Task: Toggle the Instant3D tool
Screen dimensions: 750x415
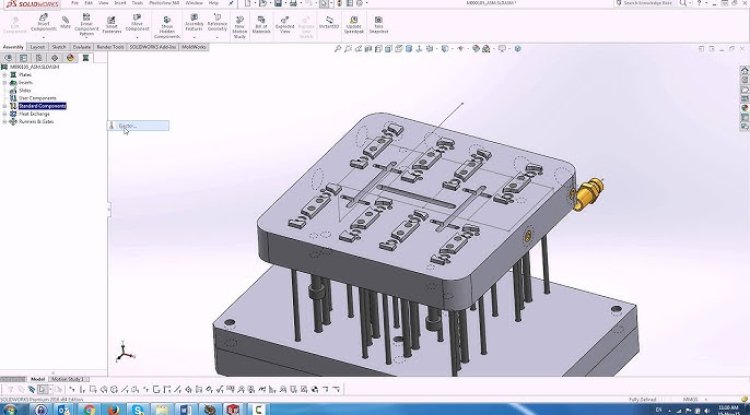Action: pos(329,23)
